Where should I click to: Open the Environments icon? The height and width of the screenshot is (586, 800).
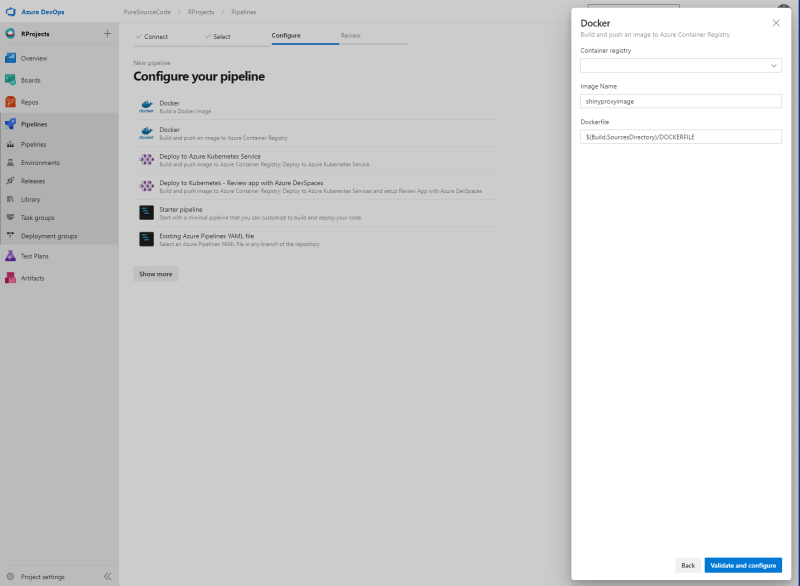point(10,163)
